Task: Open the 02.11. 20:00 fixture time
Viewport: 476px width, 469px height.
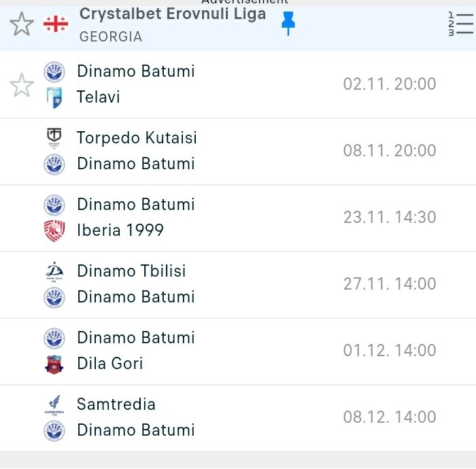Action: pyautogui.click(x=390, y=84)
